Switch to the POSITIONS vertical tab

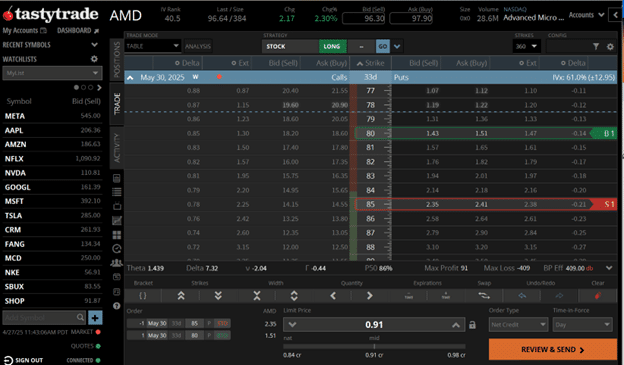tap(117, 59)
